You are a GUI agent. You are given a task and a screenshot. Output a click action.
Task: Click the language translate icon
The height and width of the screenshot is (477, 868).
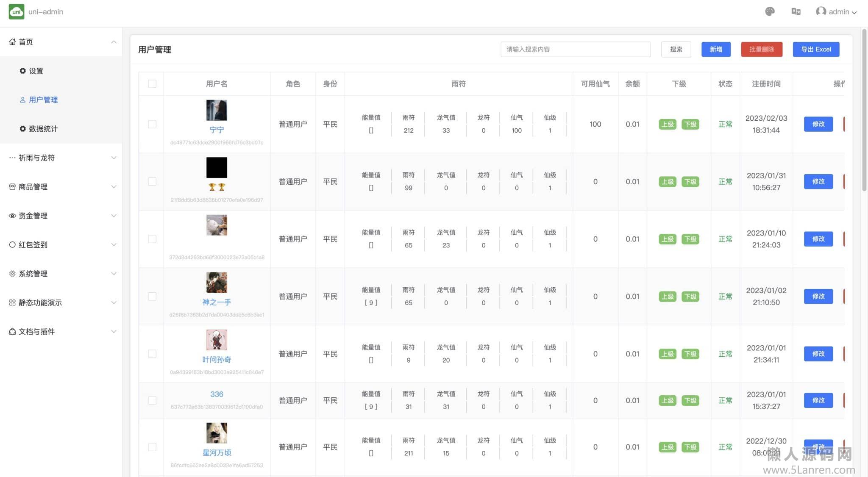click(x=796, y=11)
